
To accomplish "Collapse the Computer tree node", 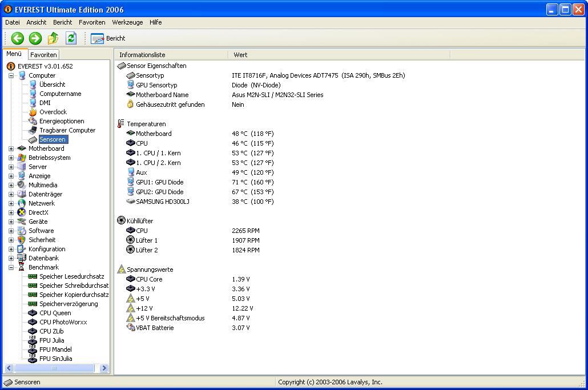I will (x=11, y=75).
